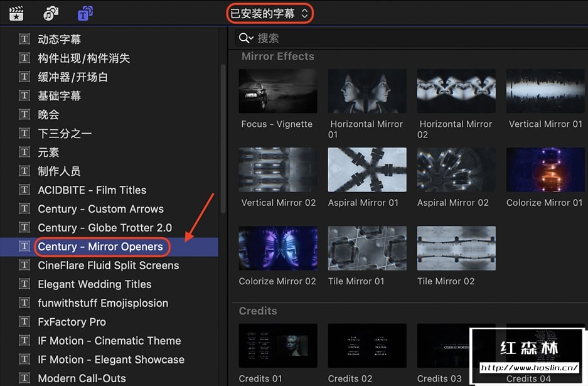Click the Focus - Vignette label text

pos(277,124)
